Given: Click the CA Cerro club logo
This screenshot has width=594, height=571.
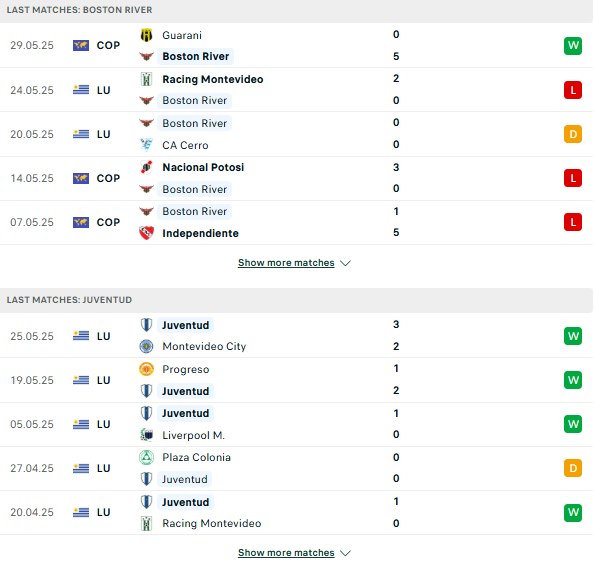Looking at the screenshot, I should [x=146, y=145].
